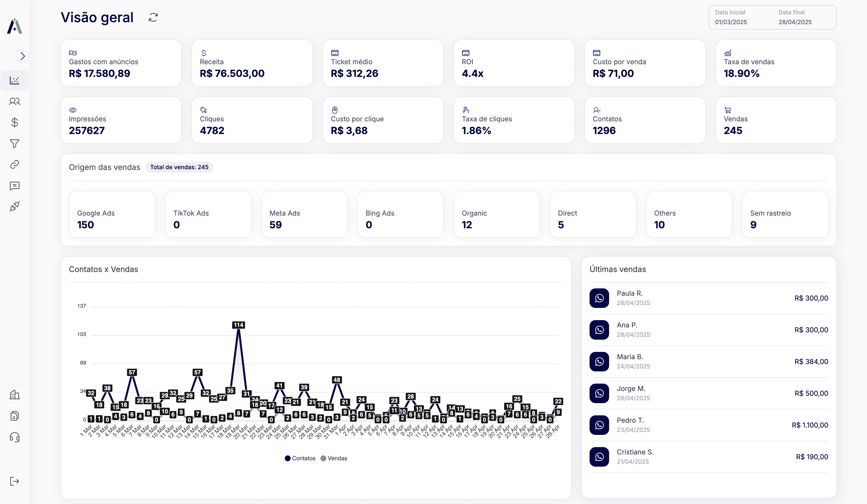Image resolution: width=867 pixels, height=504 pixels.
Task: Open the support headset icon in sidebar
Action: 14,437
